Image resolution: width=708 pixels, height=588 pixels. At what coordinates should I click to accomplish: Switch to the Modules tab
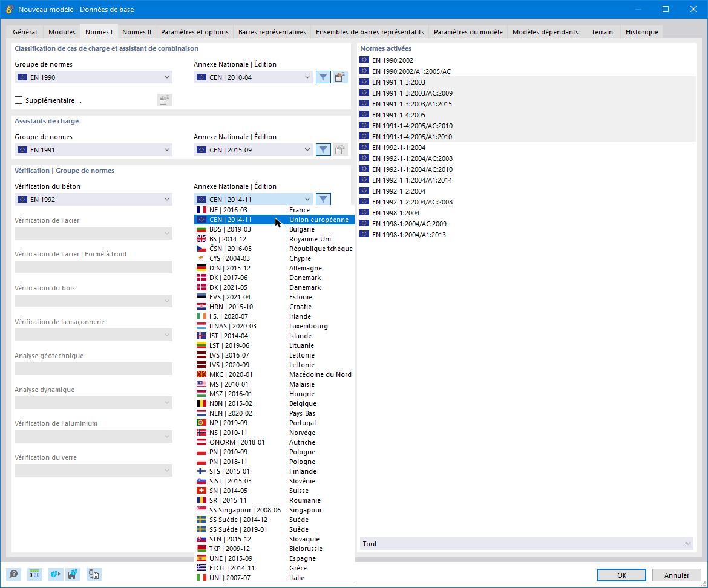click(x=62, y=32)
